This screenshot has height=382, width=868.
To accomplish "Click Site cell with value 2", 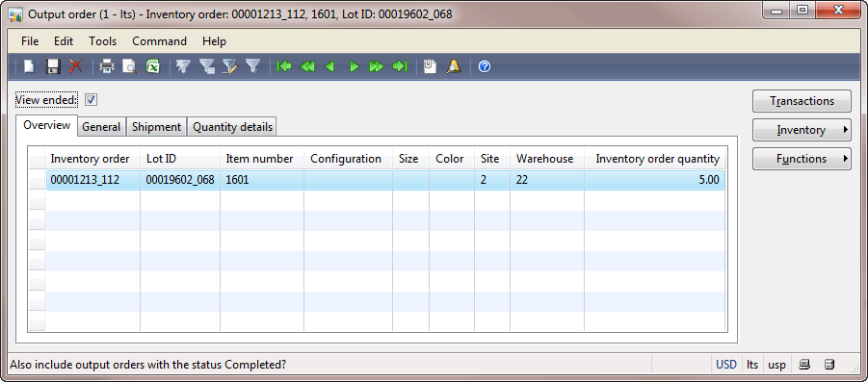I will tap(492, 180).
